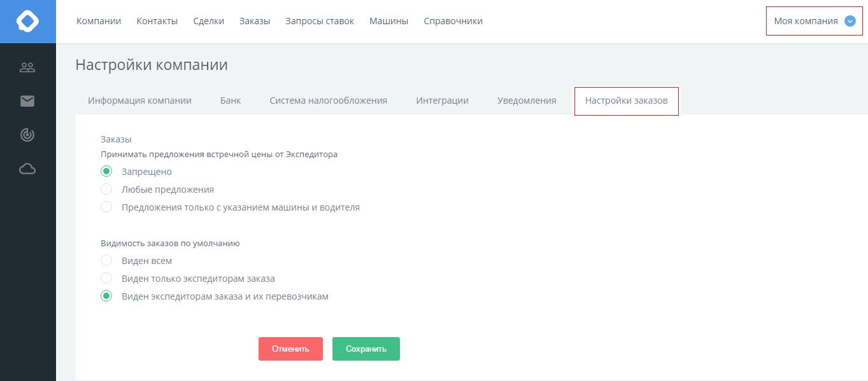Switch to the Интеграции tab
Viewport: 868px width, 381px height.
pyautogui.click(x=443, y=100)
